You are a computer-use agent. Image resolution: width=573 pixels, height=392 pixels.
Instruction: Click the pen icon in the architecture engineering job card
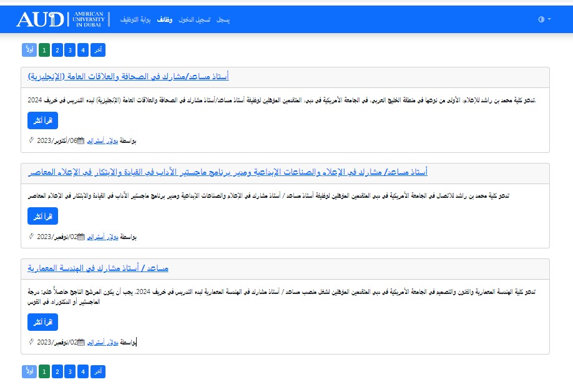pos(32,342)
